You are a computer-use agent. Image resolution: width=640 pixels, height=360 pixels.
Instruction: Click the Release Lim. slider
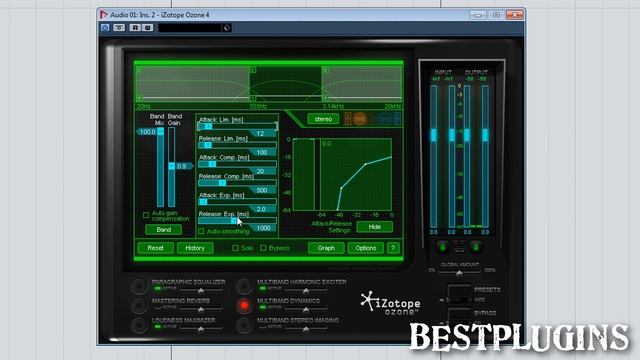[x=237, y=145]
